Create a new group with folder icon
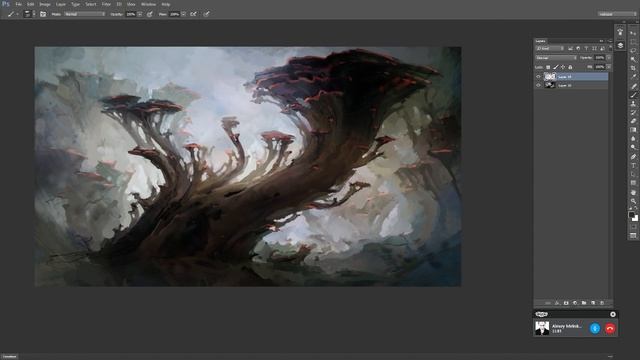 coord(584,303)
